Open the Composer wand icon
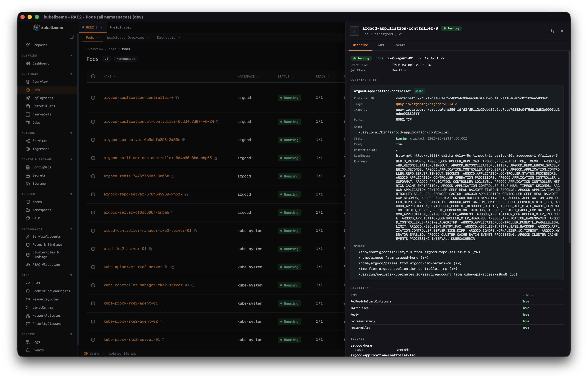The width and height of the screenshot is (588, 380). (x=28, y=45)
